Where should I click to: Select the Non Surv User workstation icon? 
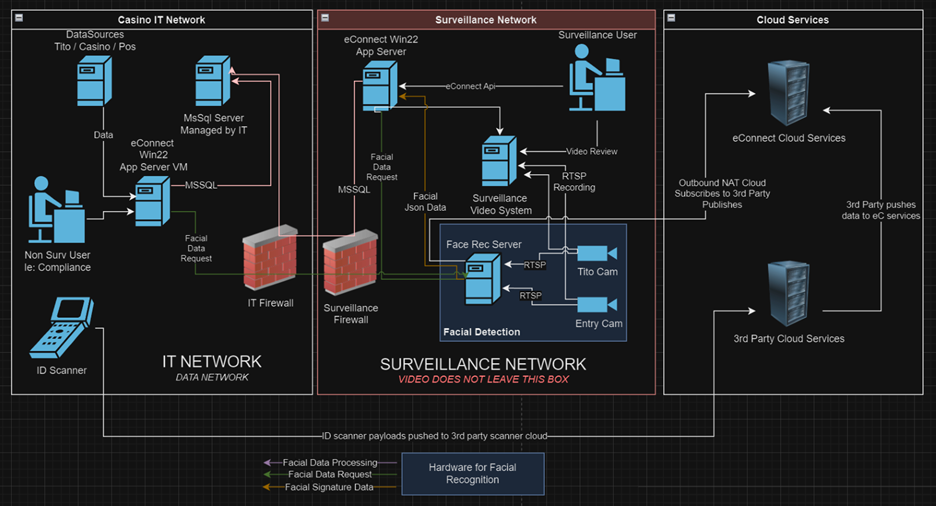pyautogui.click(x=57, y=209)
